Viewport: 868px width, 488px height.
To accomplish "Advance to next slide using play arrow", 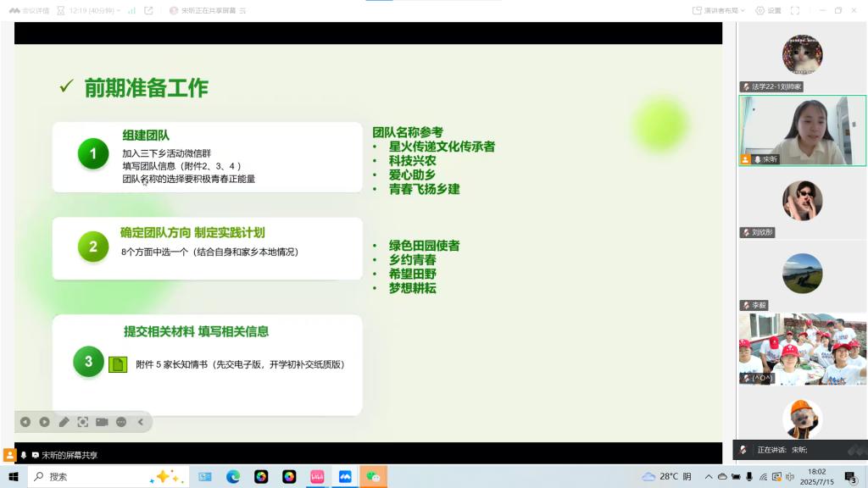I will click(44, 422).
